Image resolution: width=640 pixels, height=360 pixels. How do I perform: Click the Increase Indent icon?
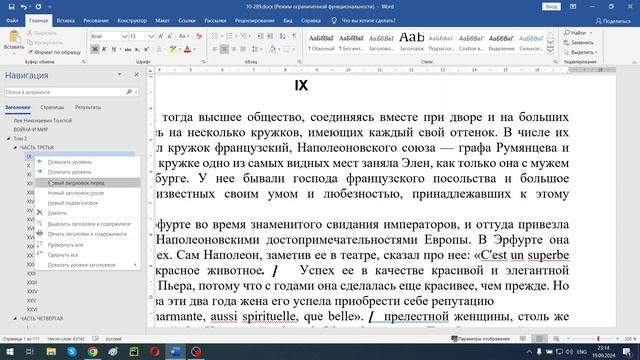pyautogui.click(x=270, y=36)
